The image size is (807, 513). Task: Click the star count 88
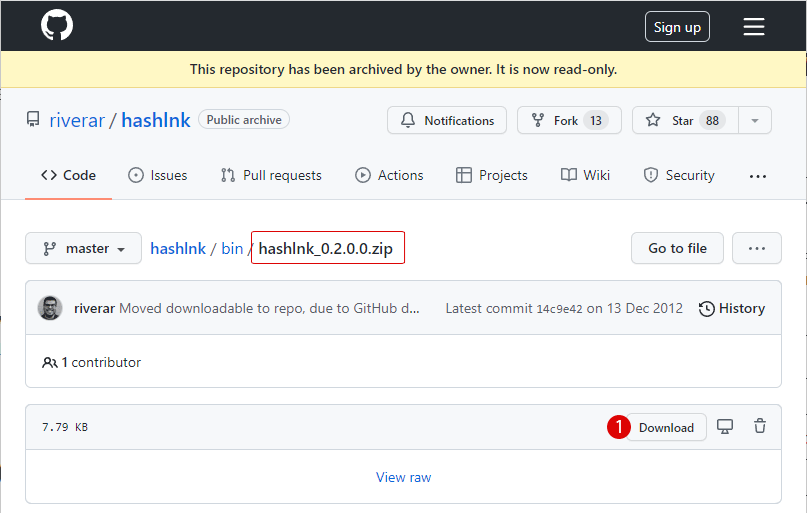712,120
